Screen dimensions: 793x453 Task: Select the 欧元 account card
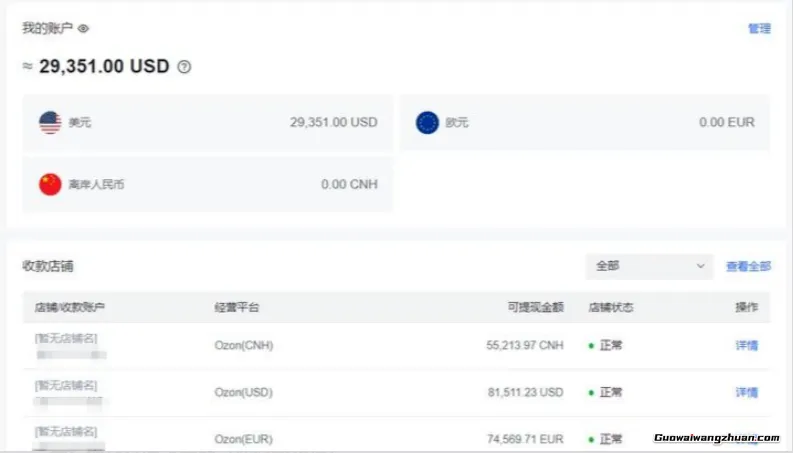(585, 122)
